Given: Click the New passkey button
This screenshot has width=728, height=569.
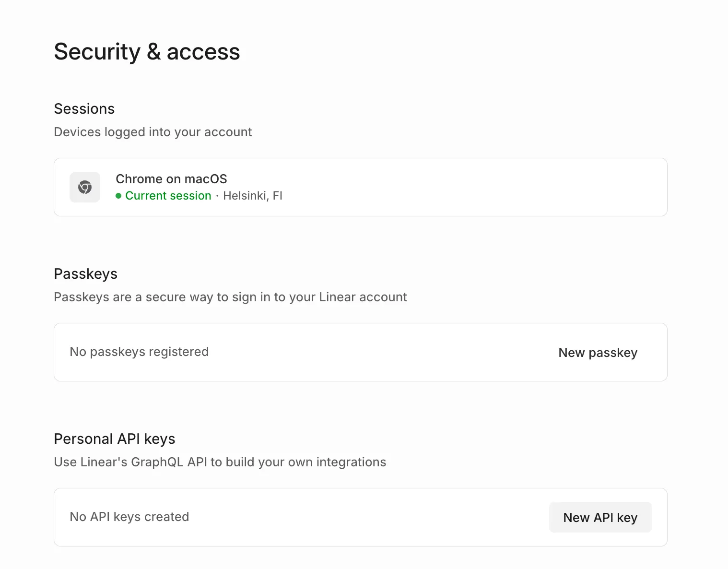Looking at the screenshot, I should tap(598, 353).
